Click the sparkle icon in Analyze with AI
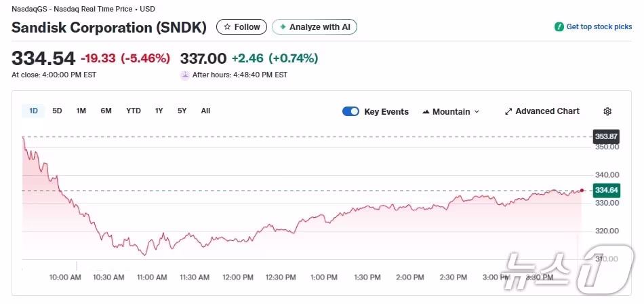This screenshot has height=304, width=644. (x=283, y=27)
